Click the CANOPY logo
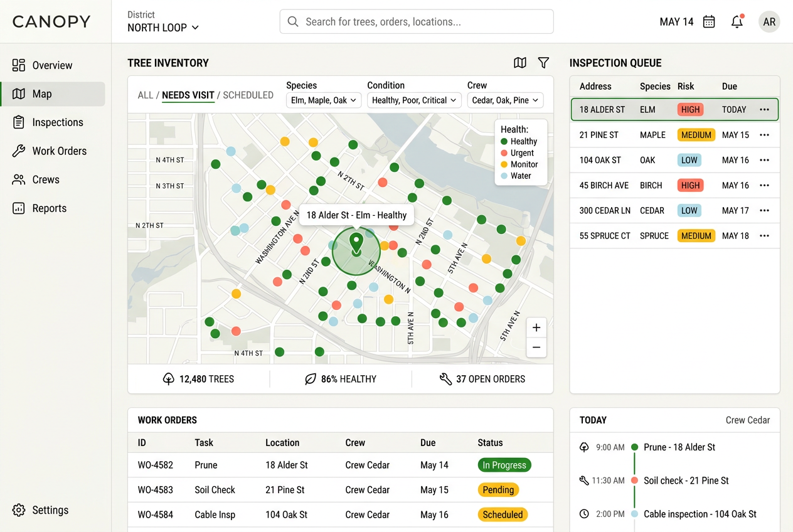This screenshot has height=532, width=793. point(51,22)
